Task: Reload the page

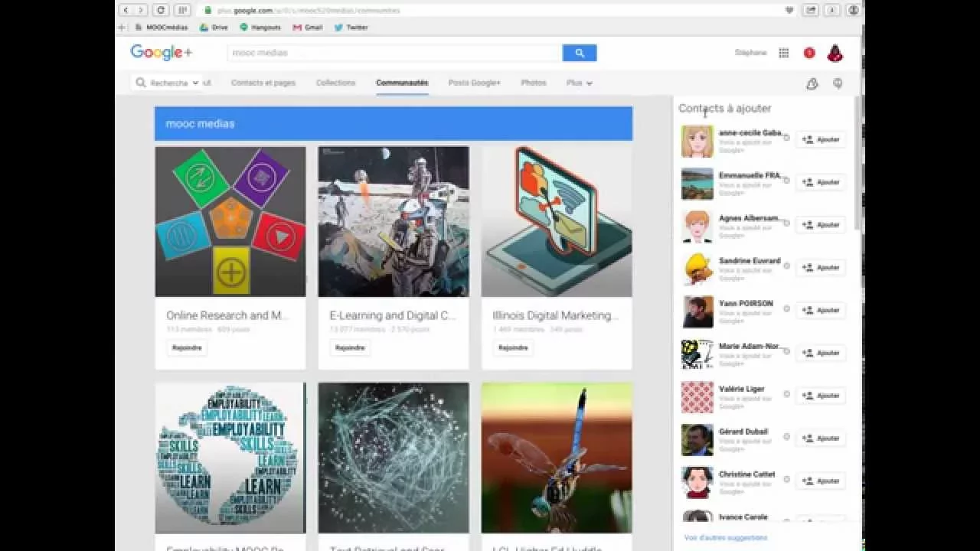Action: point(161,10)
